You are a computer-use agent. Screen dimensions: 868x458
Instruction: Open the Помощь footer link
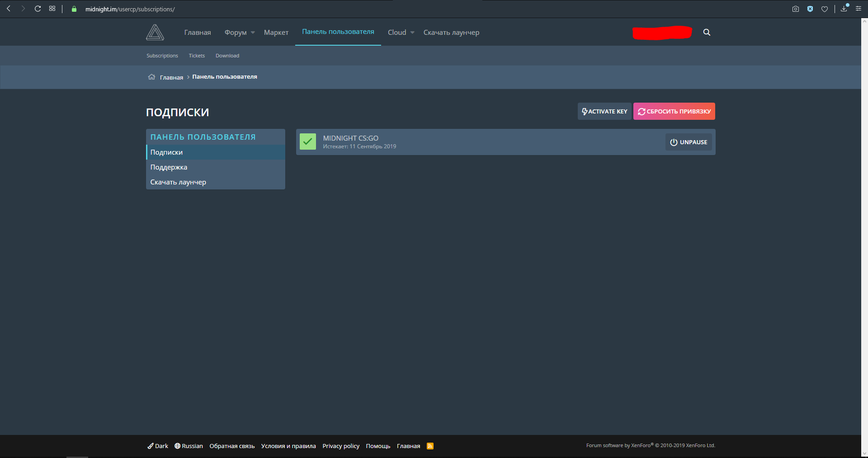(378, 446)
